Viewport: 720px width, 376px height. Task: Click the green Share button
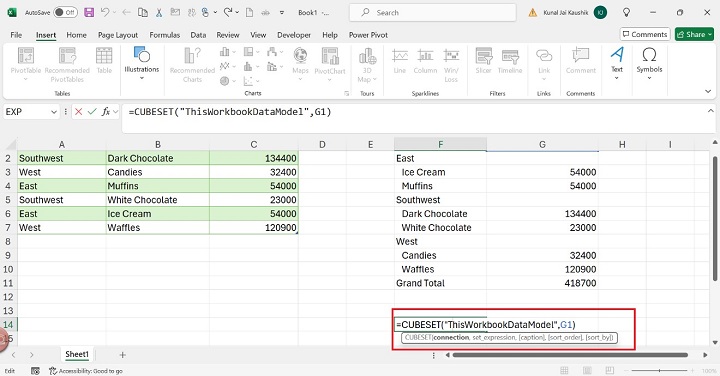tap(694, 34)
